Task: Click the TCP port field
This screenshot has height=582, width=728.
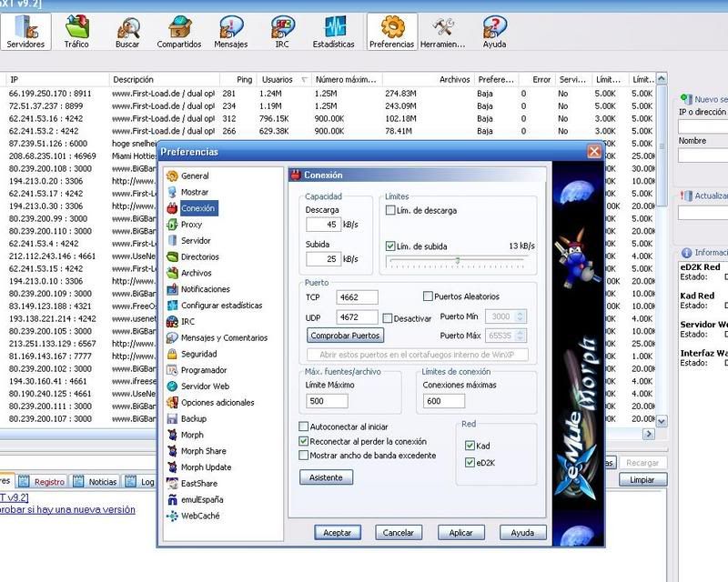Action: pos(357,297)
